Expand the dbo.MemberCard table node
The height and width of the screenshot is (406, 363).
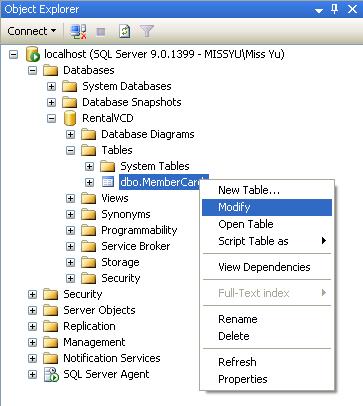point(89,182)
